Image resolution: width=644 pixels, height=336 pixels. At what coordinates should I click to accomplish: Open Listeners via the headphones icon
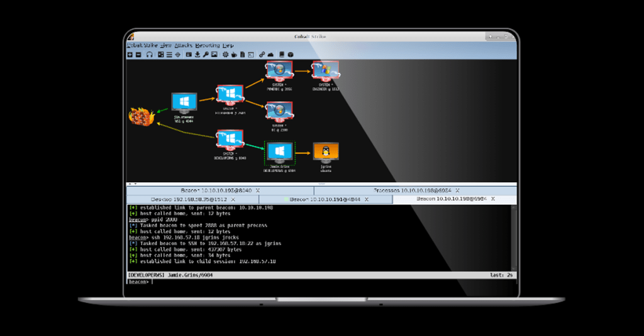click(150, 55)
